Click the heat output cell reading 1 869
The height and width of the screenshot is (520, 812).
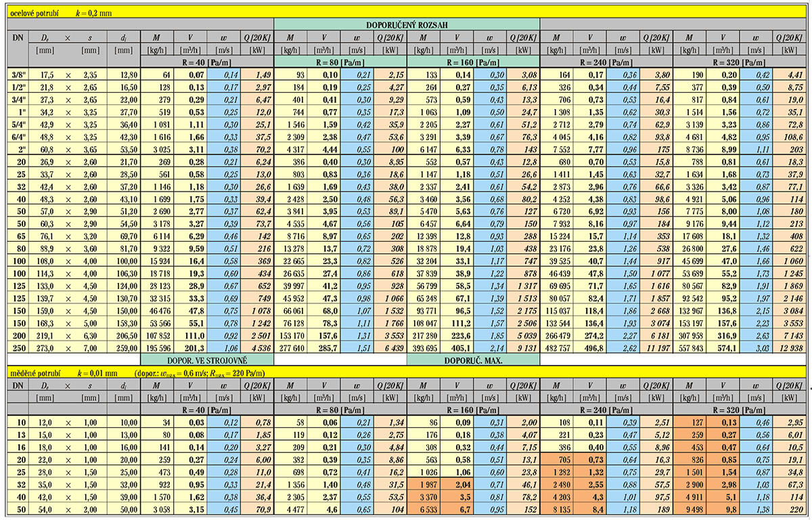click(x=789, y=285)
